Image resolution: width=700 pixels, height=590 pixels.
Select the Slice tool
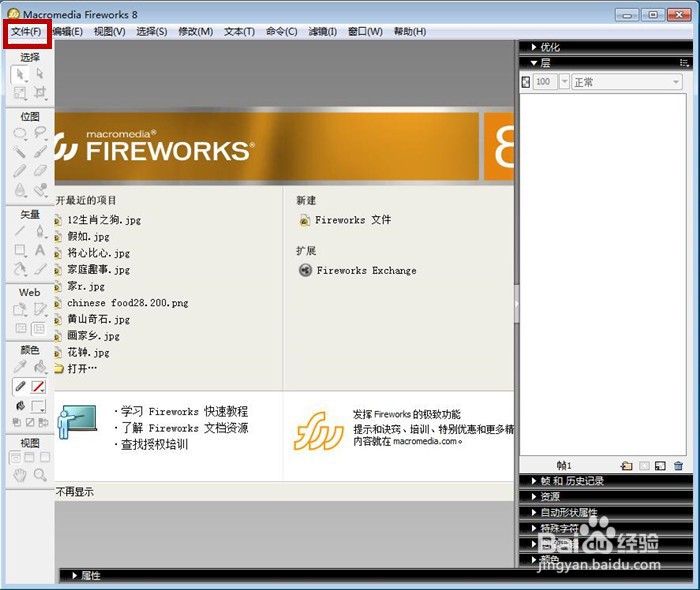pyautogui.click(x=40, y=309)
